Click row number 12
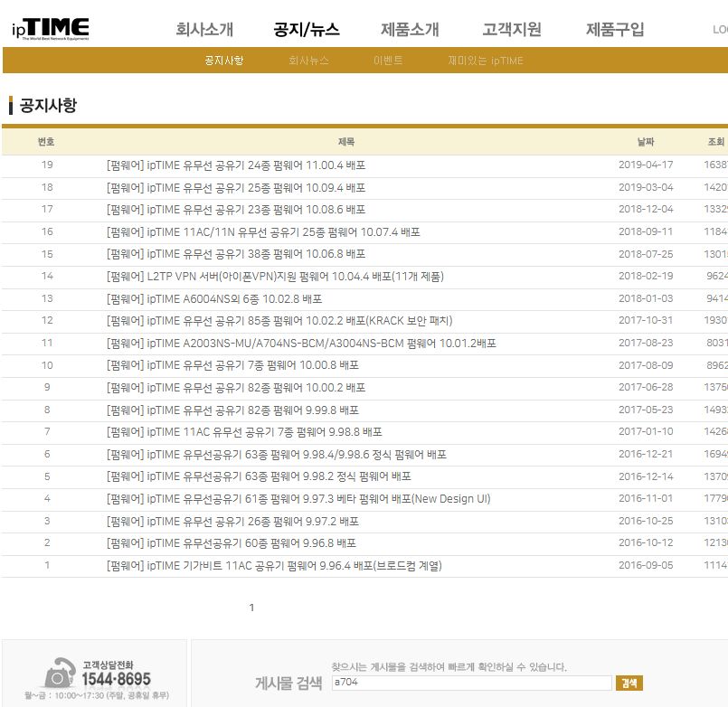The height and width of the screenshot is (707, 728). (47, 320)
